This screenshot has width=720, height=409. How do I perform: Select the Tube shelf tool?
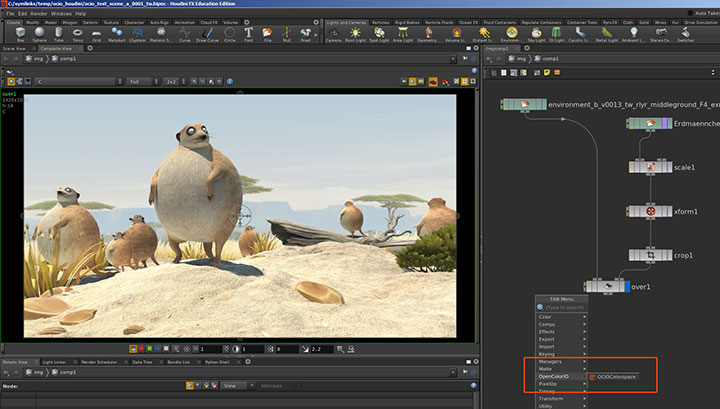58,34
